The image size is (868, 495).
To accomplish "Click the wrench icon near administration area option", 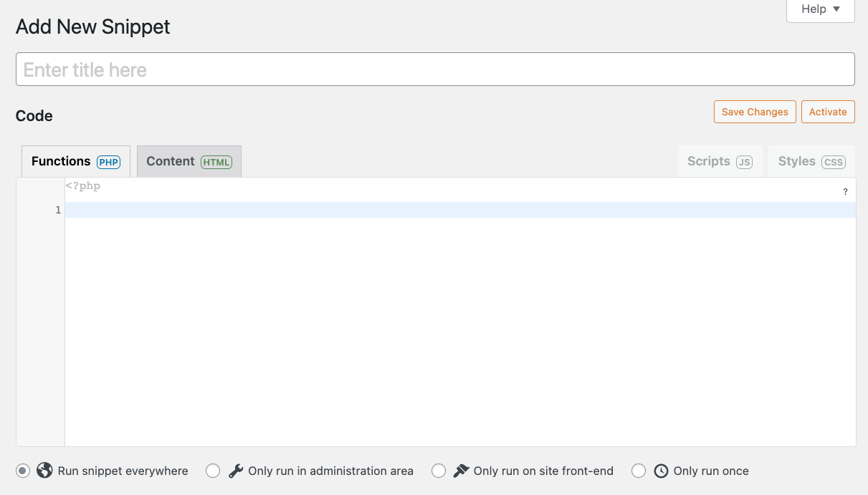I will point(236,471).
